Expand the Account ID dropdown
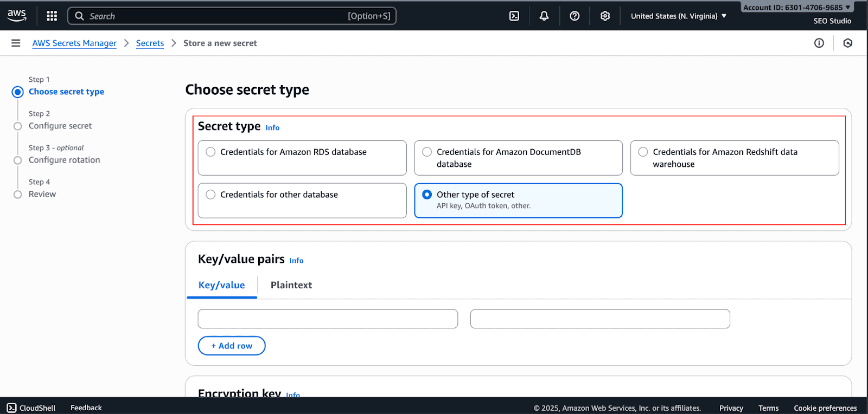The height and width of the screenshot is (414, 868). coord(796,7)
